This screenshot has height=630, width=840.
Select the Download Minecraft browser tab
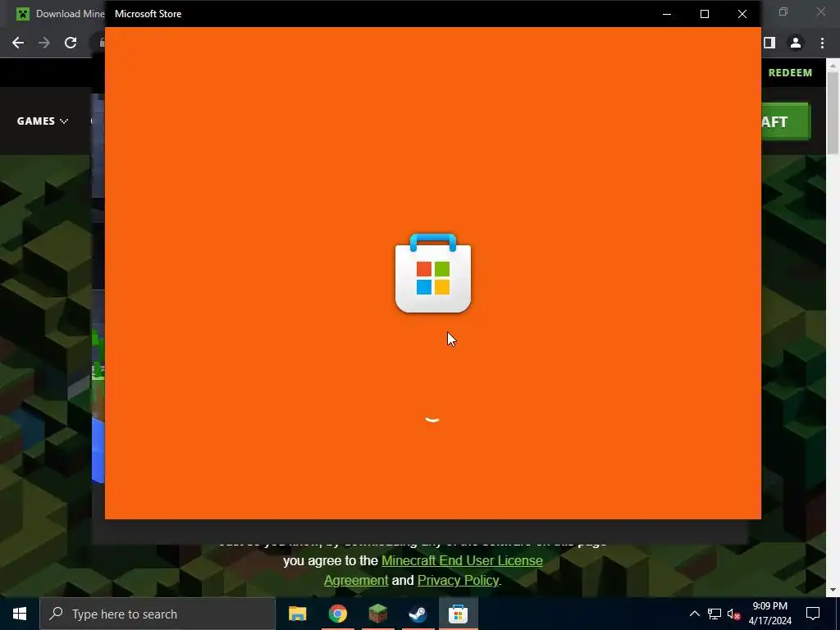coord(59,14)
